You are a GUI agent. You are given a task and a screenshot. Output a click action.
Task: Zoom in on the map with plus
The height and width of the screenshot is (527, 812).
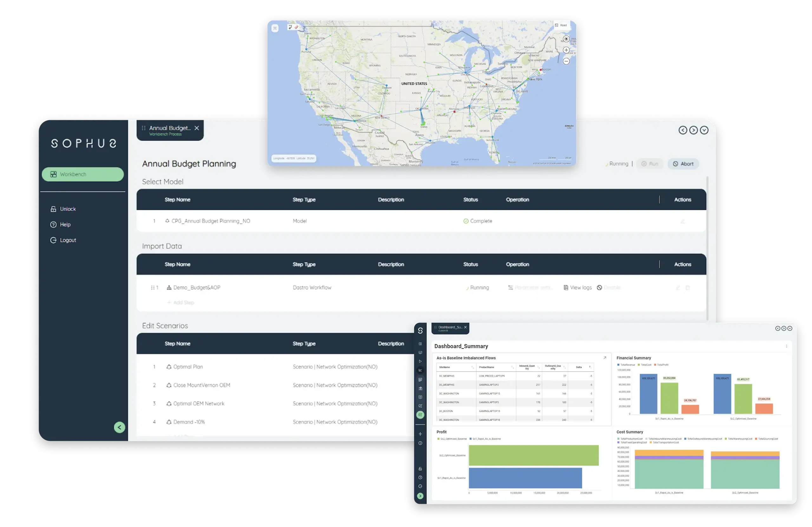(x=566, y=50)
